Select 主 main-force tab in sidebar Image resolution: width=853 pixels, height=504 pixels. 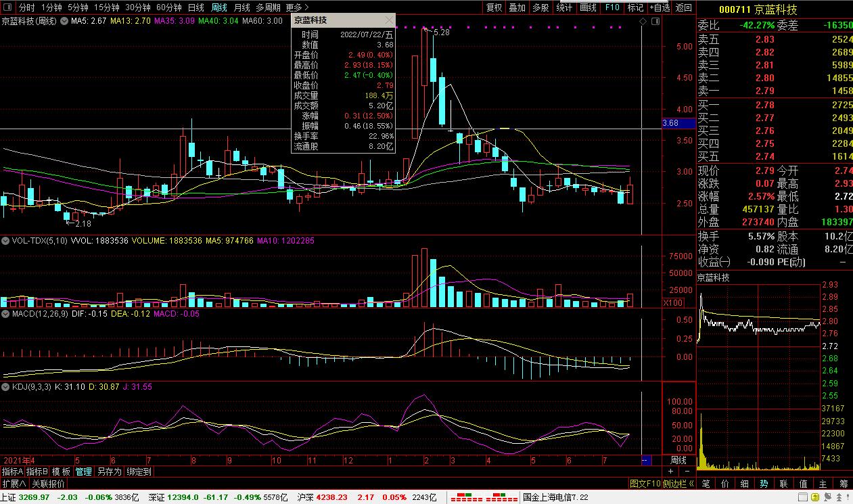[x=823, y=484]
